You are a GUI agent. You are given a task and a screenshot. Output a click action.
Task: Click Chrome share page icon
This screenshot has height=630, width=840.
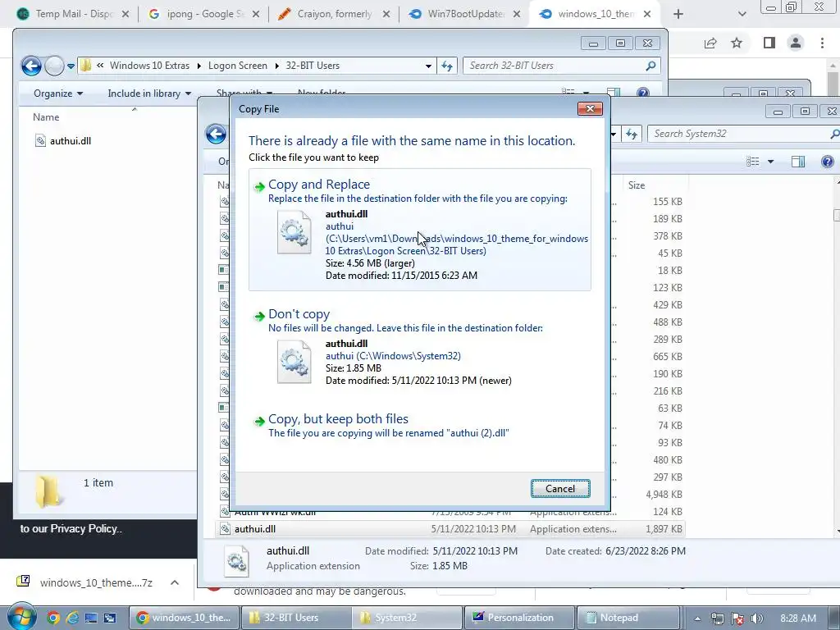(x=710, y=43)
